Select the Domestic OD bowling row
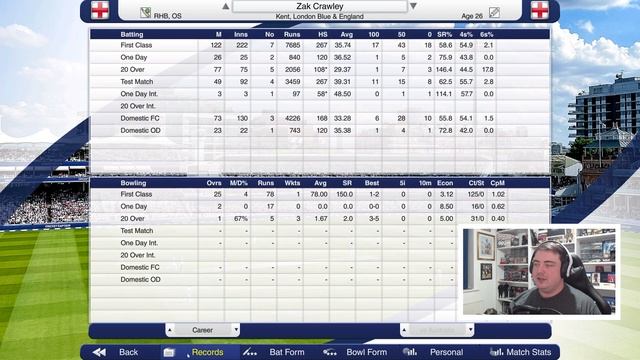 tap(273, 280)
